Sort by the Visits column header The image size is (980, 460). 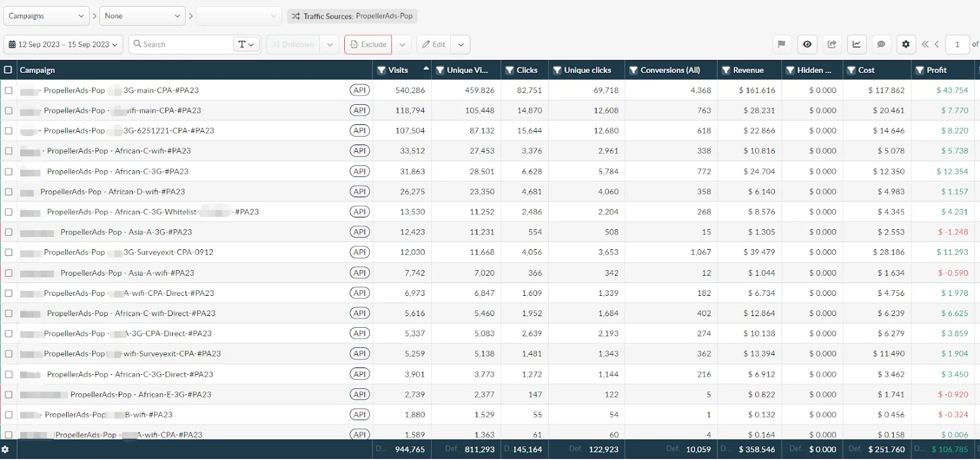tap(398, 70)
